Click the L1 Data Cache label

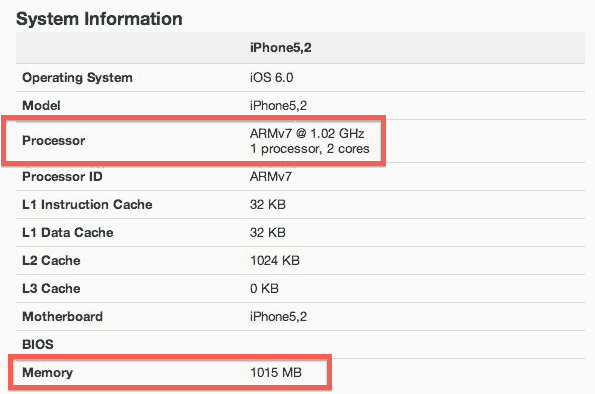coord(68,233)
